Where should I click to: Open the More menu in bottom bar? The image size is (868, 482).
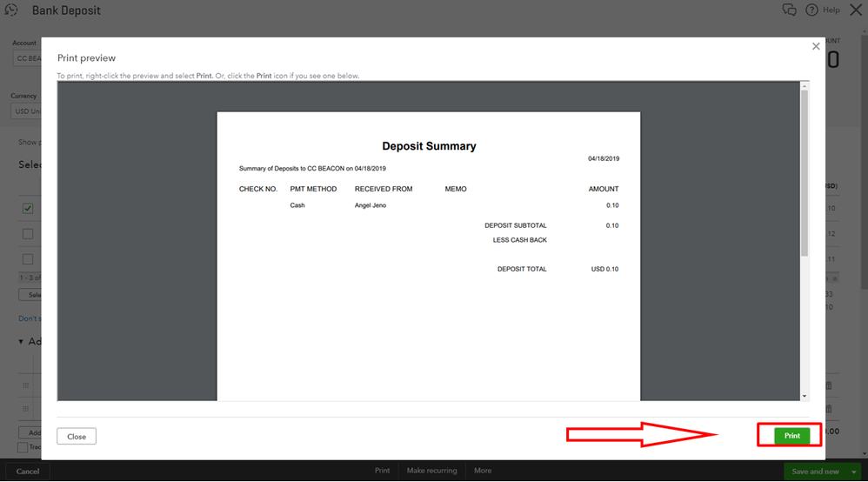pos(483,471)
